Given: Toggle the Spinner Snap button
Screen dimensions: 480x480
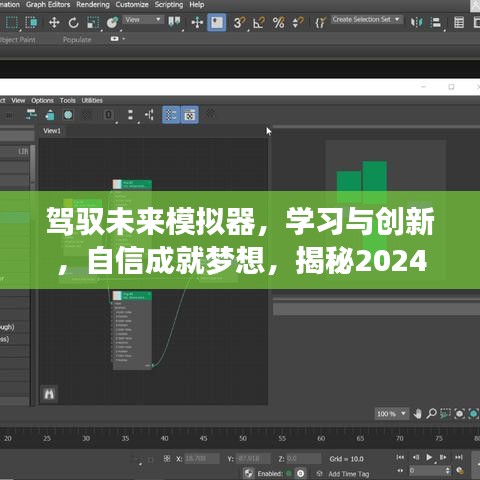Looking at the screenshot, I should pyautogui.click(x=297, y=22).
